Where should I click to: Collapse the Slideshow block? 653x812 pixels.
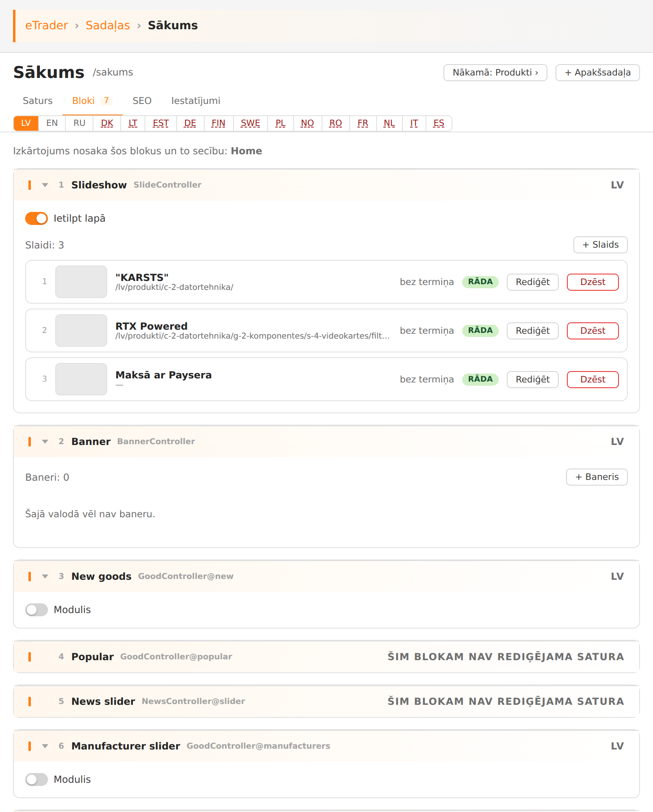click(x=45, y=185)
